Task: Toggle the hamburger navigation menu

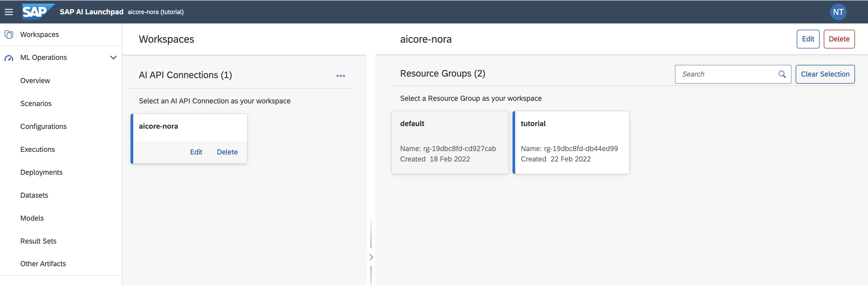Action: [9, 12]
